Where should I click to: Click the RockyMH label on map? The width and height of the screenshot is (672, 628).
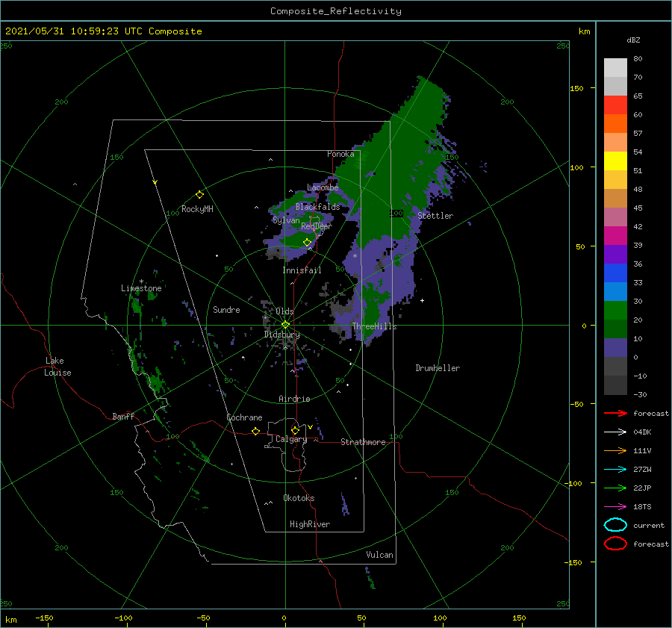[197, 209]
